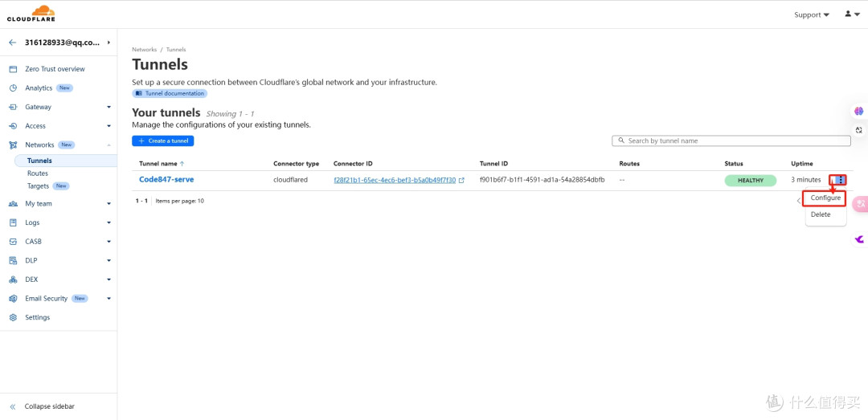The height and width of the screenshot is (420, 868).
Task: Click the Create a tunnel button
Action: pyautogui.click(x=162, y=141)
